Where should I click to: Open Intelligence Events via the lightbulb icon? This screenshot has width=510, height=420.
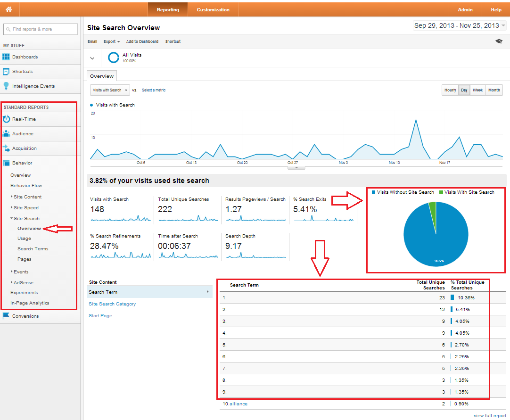(7, 86)
